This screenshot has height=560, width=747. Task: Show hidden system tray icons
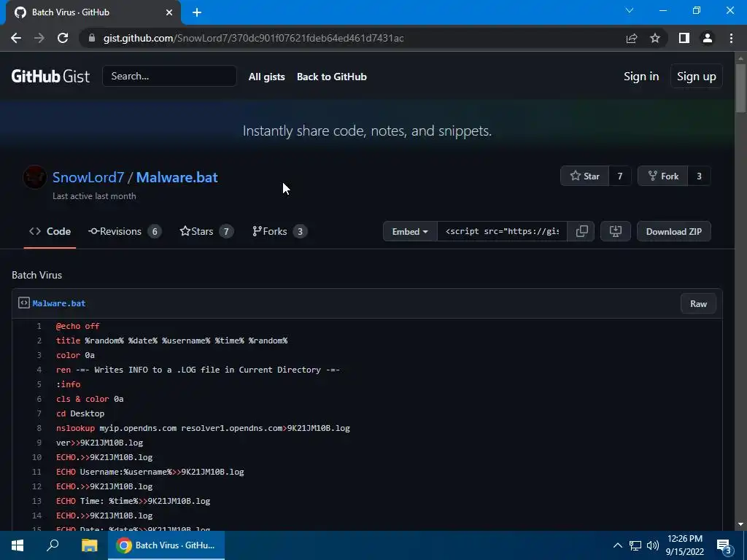coord(617,545)
